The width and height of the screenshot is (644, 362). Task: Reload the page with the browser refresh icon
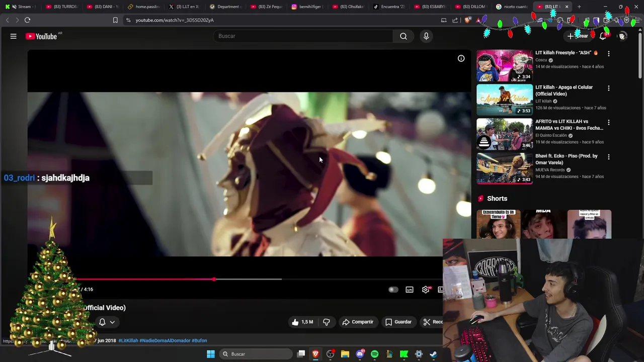[27, 20]
